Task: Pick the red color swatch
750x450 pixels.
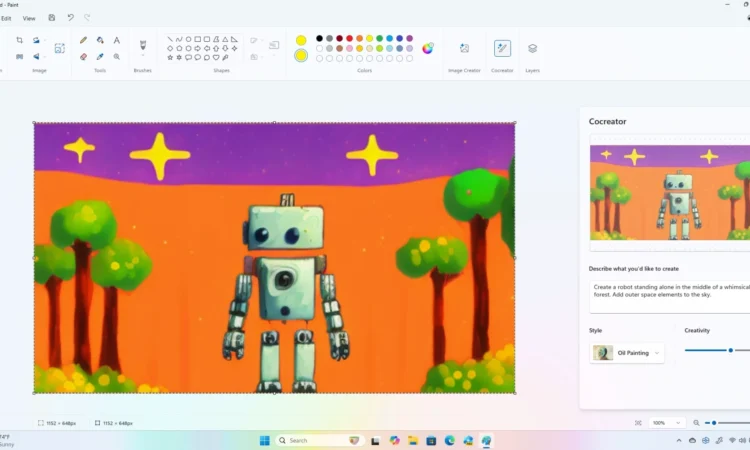Action: pyautogui.click(x=349, y=38)
